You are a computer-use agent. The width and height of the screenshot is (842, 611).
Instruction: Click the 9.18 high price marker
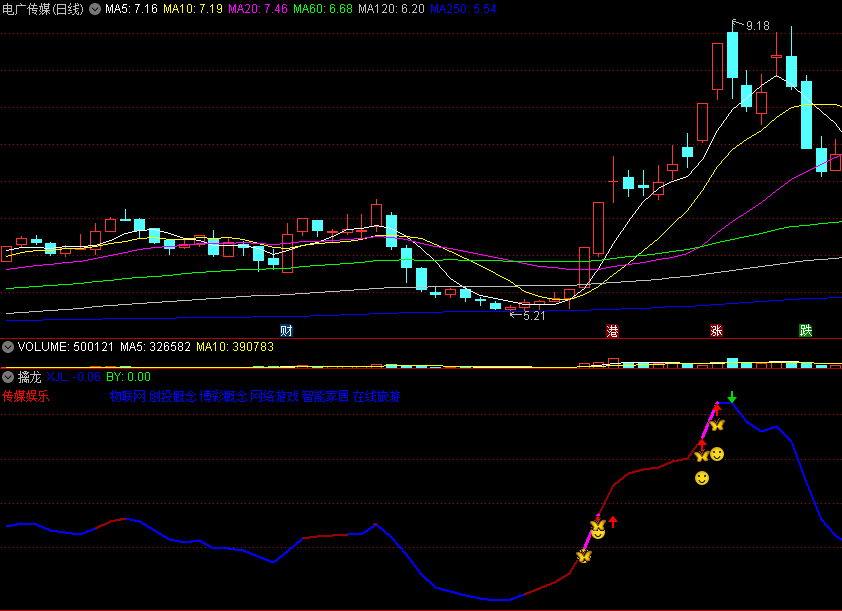click(757, 26)
